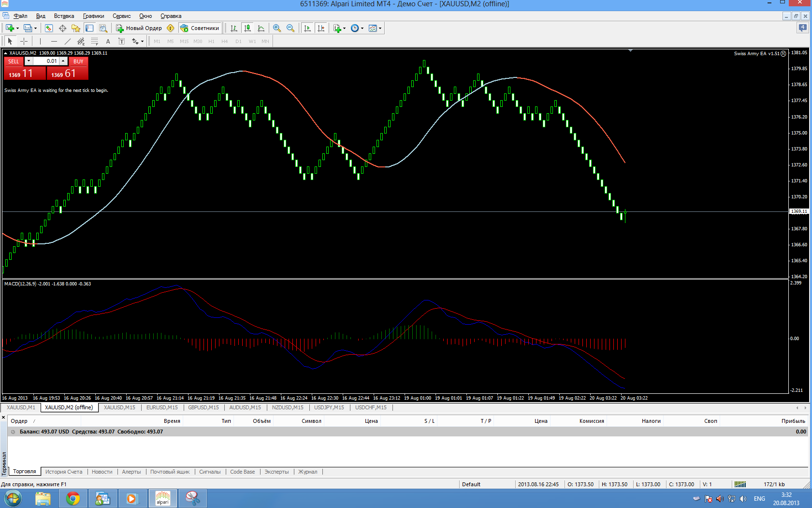The height and width of the screenshot is (508, 812).
Task: Open the Эксперты terminal tab
Action: [276, 472]
